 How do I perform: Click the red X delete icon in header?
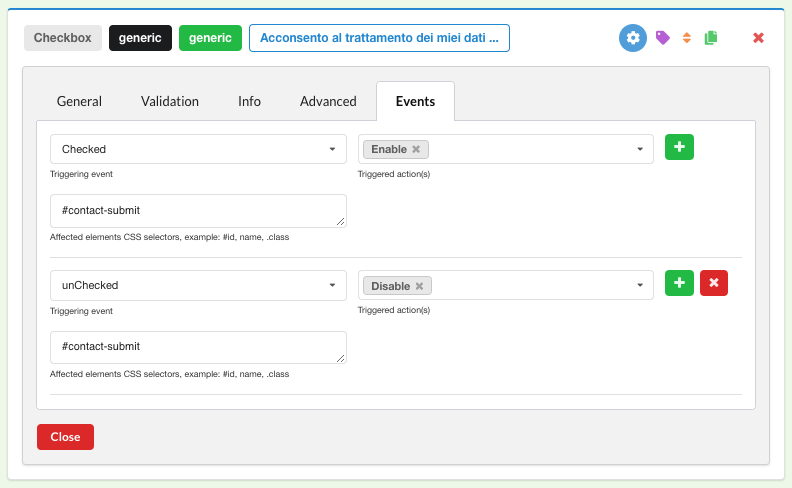758,38
